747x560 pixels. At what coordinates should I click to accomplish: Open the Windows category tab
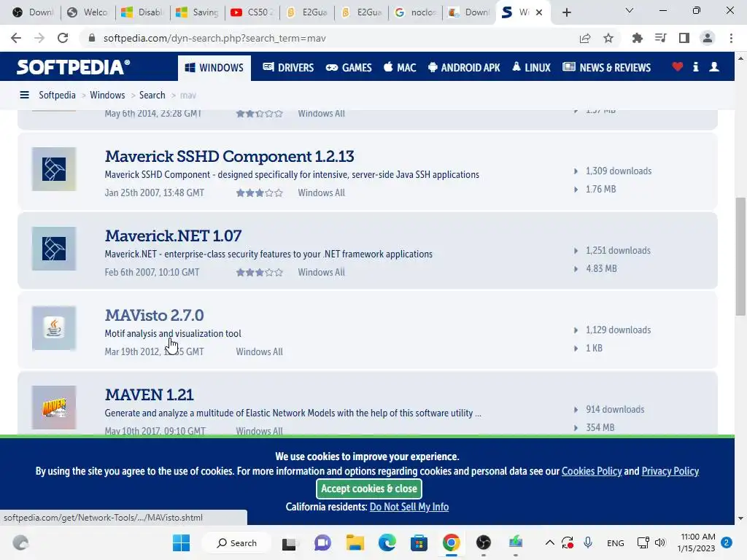click(214, 68)
